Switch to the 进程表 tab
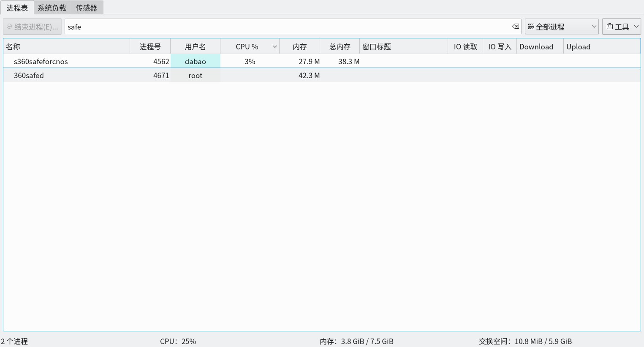This screenshot has width=644, height=347. [x=17, y=8]
